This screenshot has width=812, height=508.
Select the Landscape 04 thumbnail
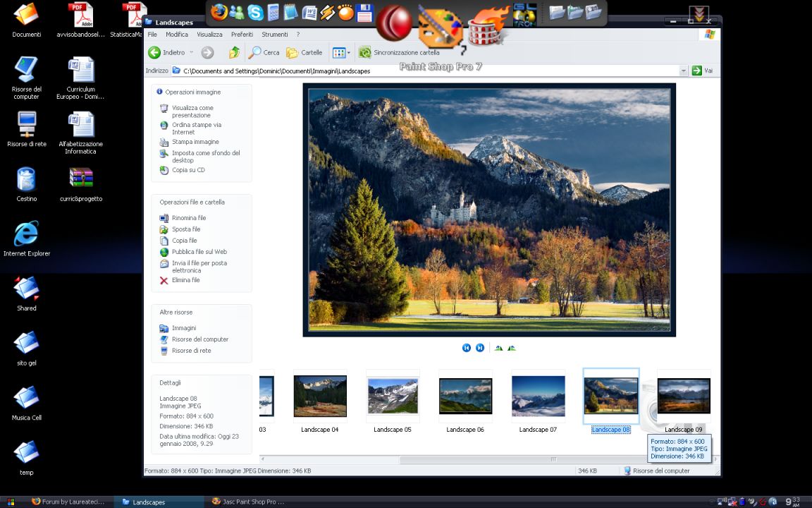[x=320, y=397]
